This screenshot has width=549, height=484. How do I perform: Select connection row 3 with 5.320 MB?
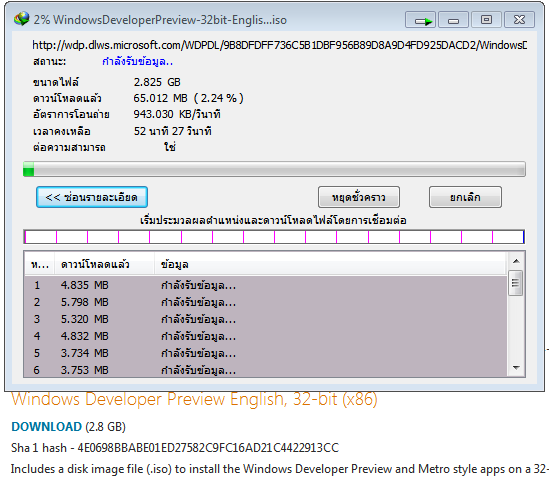pyautogui.click(x=266, y=319)
